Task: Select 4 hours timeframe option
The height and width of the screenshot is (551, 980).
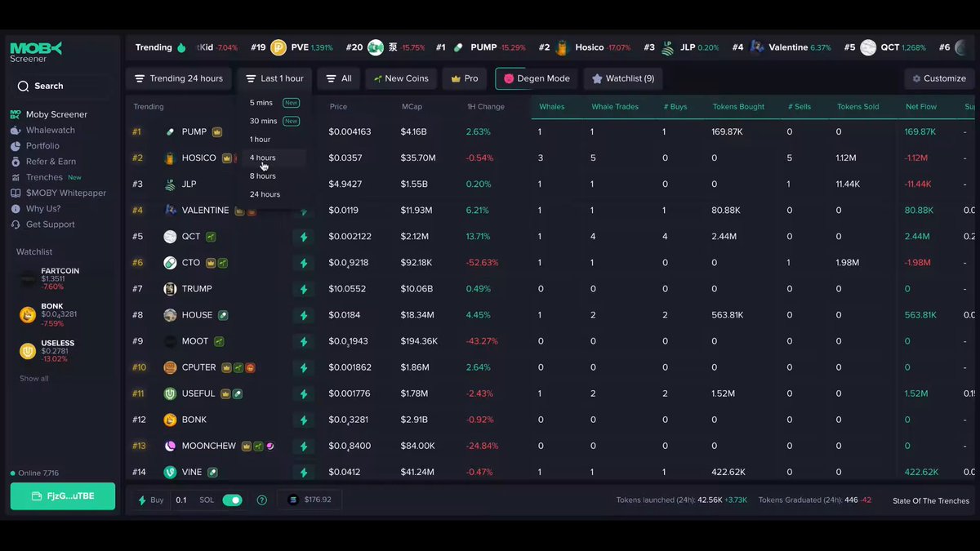Action: coord(274,158)
